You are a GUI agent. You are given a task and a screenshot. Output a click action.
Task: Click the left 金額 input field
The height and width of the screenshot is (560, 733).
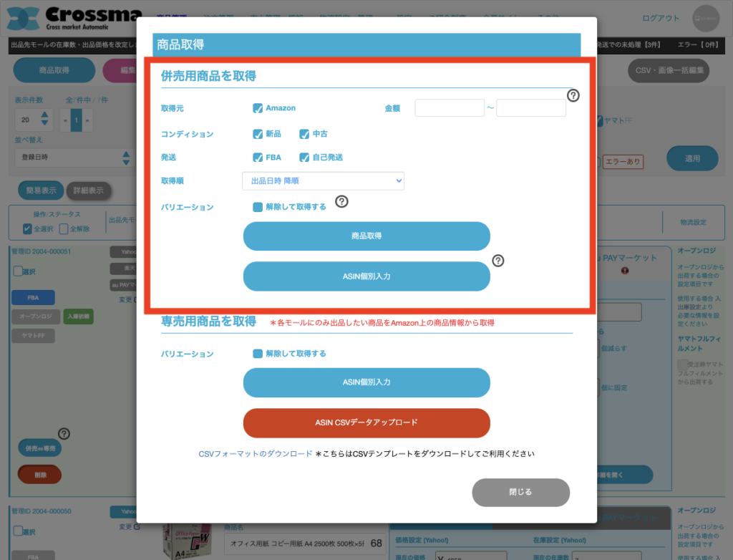click(450, 107)
